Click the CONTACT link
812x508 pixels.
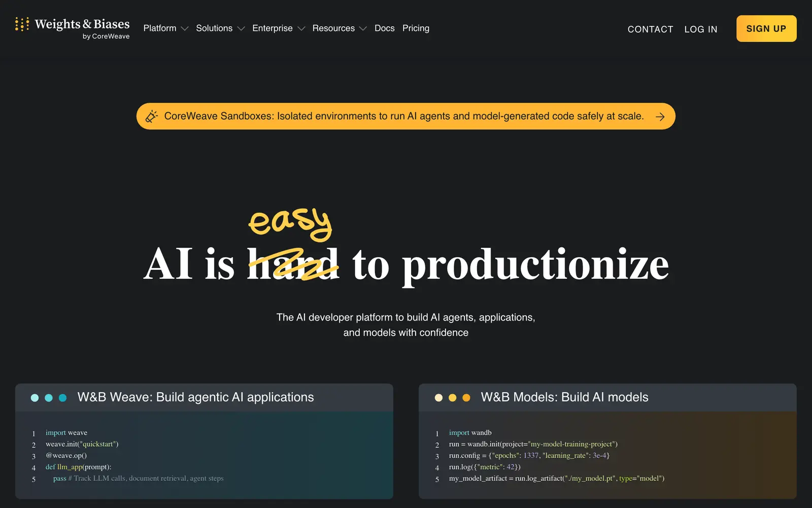(x=650, y=29)
